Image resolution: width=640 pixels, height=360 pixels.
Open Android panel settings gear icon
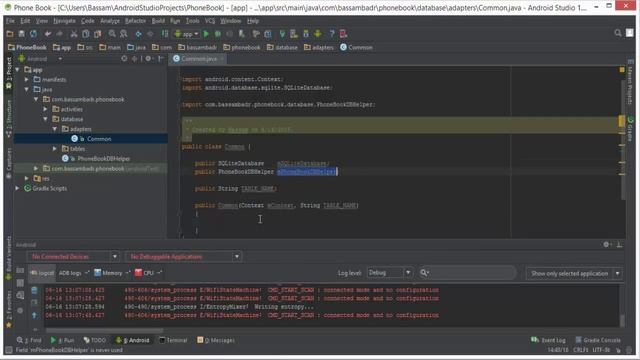(x=607, y=244)
